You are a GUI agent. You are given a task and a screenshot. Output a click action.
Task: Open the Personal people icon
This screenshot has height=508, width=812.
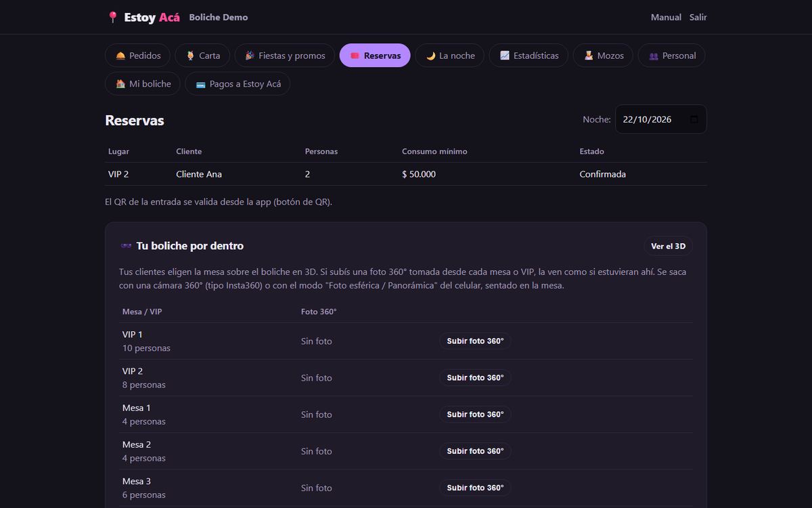click(654, 56)
